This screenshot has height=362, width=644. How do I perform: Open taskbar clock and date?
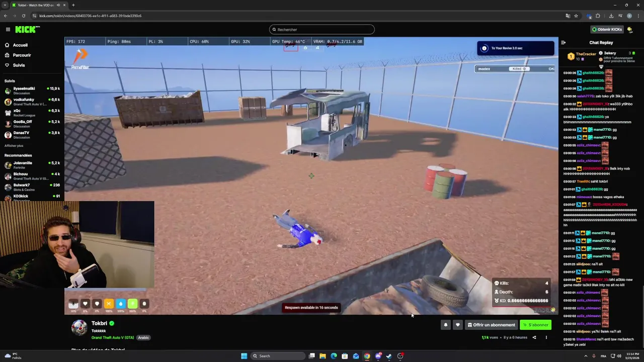pos(631,356)
